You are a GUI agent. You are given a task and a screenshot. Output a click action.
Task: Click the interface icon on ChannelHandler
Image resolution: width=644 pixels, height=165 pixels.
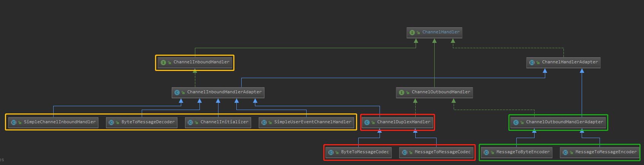coord(412,33)
